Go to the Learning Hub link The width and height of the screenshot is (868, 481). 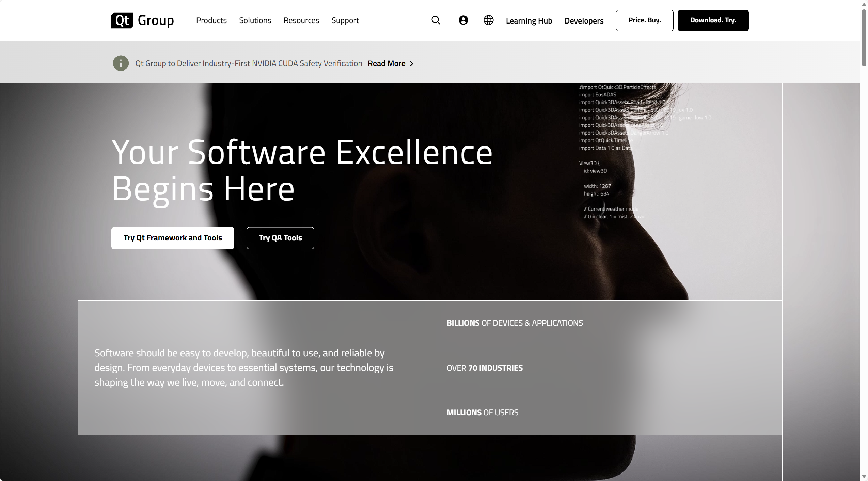528,21
